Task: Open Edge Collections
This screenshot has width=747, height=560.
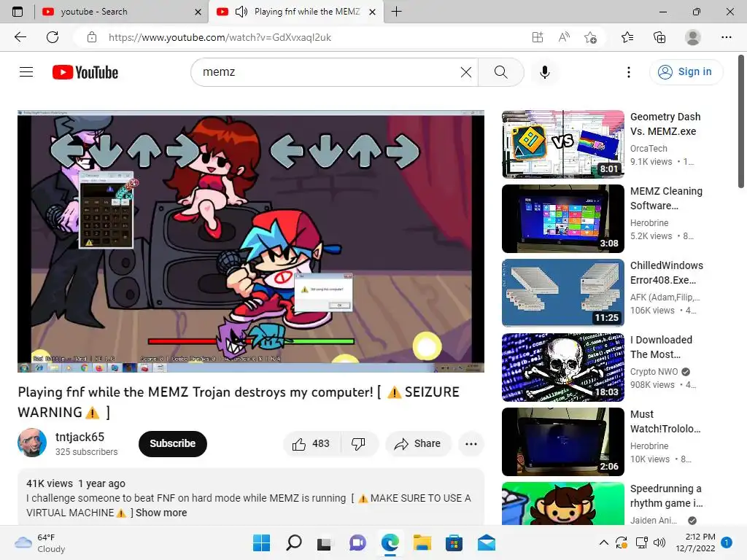Action: [659, 37]
